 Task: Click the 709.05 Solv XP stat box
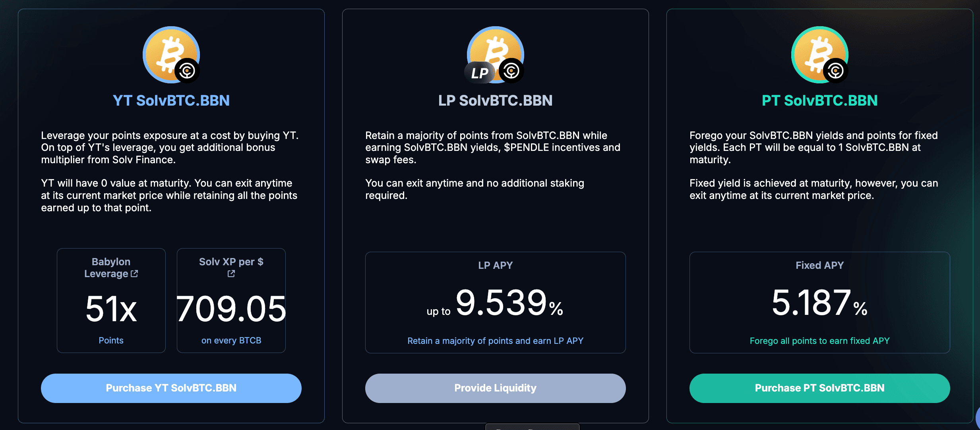(231, 301)
